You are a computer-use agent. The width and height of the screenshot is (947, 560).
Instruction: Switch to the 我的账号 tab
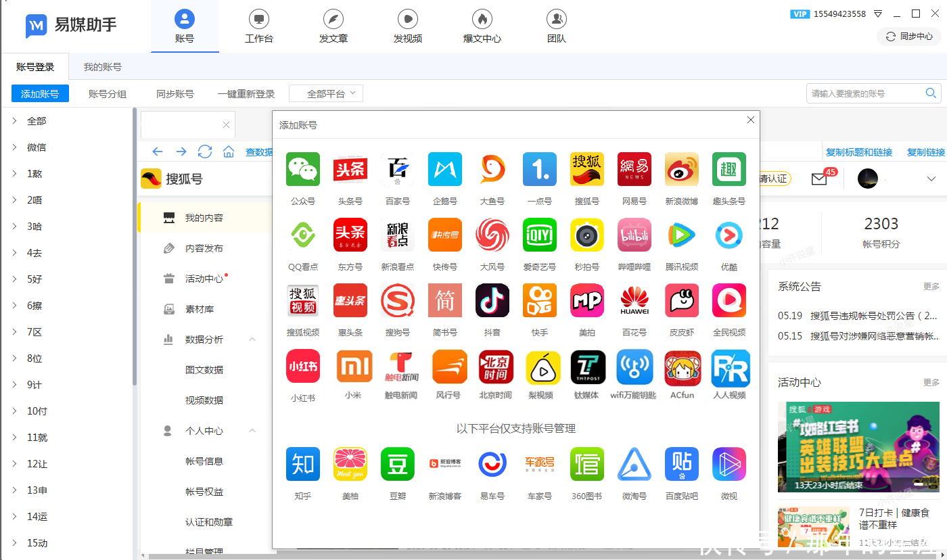point(102,66)
